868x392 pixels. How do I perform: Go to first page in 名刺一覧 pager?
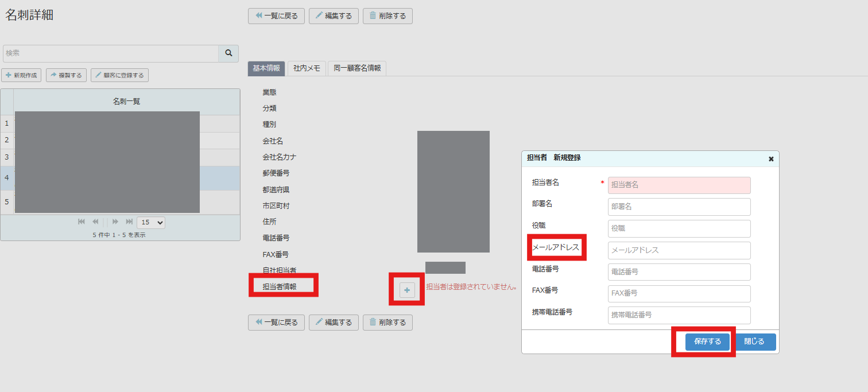(x=81, y=222)
